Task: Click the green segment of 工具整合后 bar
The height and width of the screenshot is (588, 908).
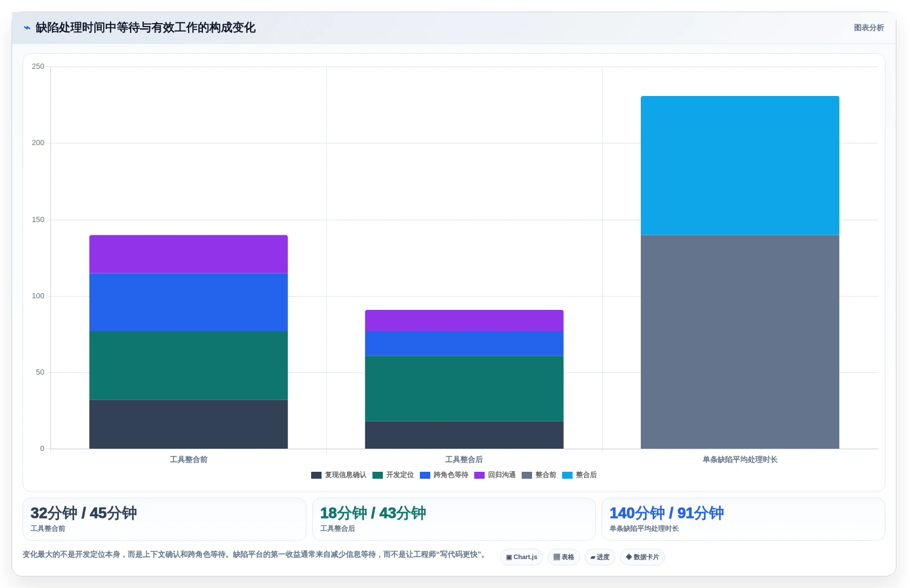Action: pos(464,389)
